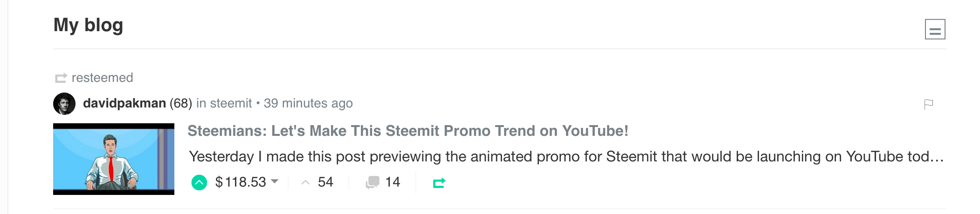The height and width of the screenshot is (214, 980).
Task: Click the gray resteemed arrow icon
Action: 61,78
